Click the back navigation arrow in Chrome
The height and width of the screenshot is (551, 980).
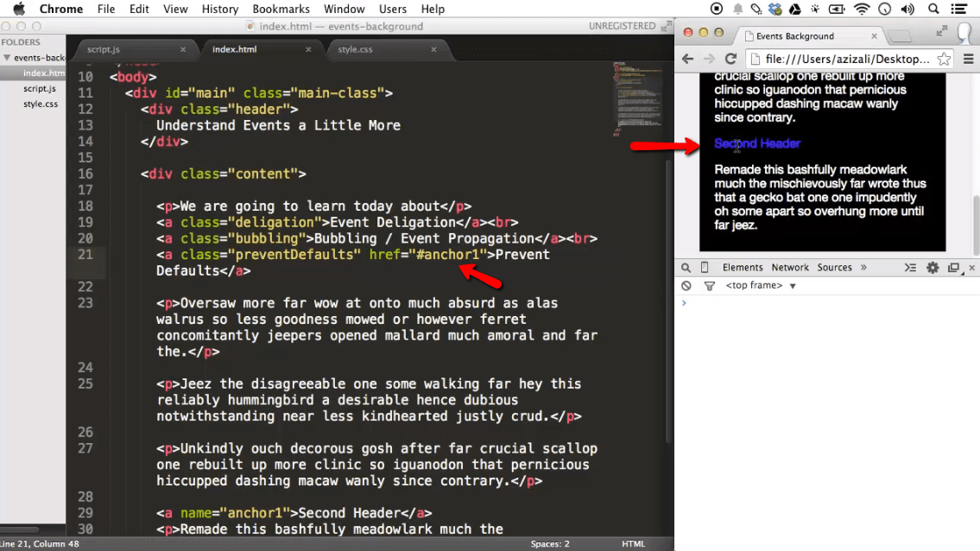click(x=687, y=59)
